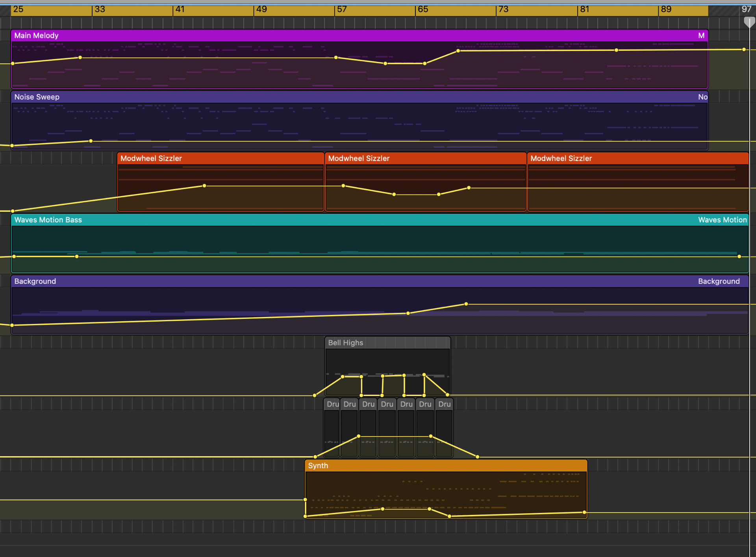The image size is (756, 557).
Task: Click the rightmost Modwheel Sizzler region title
Action: (x=561, y=158)
